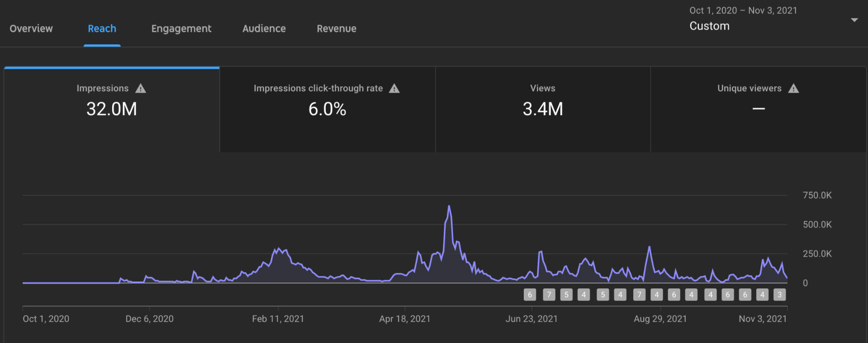Select the click-through rate 6.0% card
Image resolution: width=868 pixels, height=343 pixels.
(327, 109)
